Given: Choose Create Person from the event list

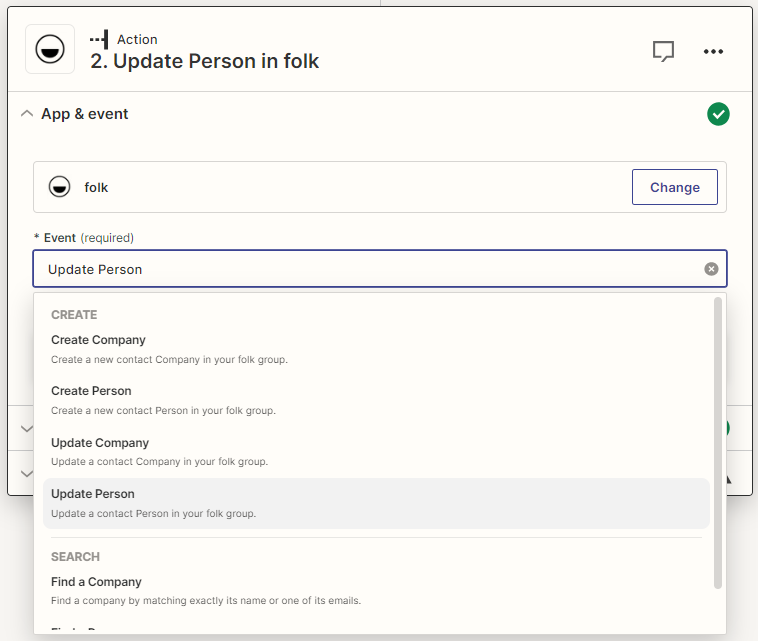Looking at the screenshot, I should click(x=91, y=391).
